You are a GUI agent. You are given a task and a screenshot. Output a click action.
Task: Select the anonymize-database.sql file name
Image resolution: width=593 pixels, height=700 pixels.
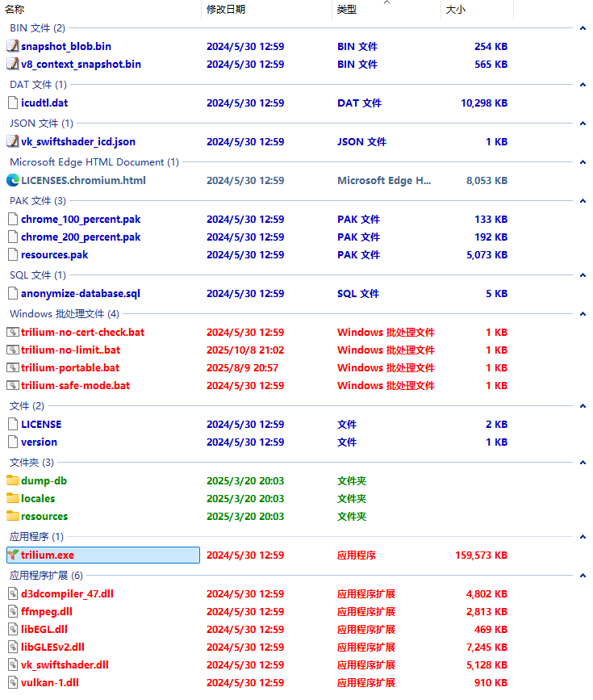[x=81, y=293]
